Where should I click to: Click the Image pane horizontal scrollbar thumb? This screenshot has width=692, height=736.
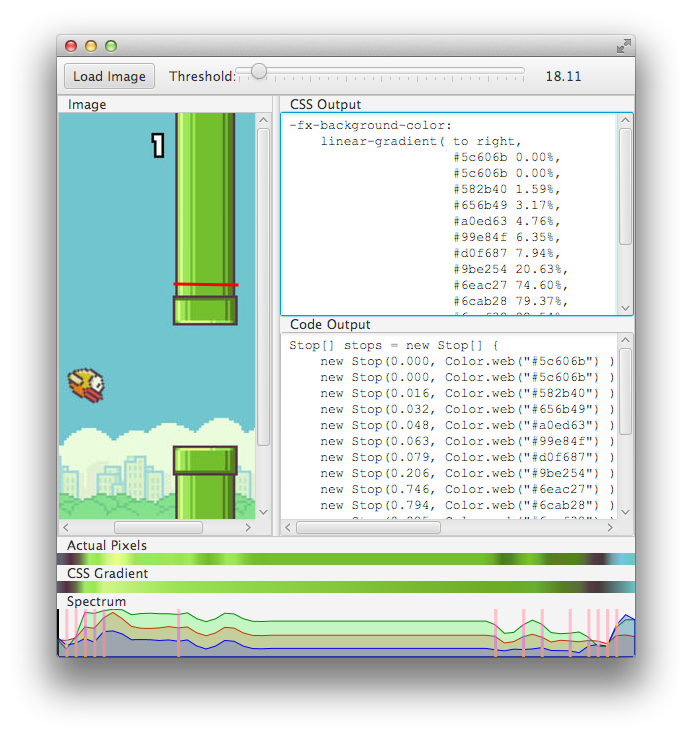(158, 527)
